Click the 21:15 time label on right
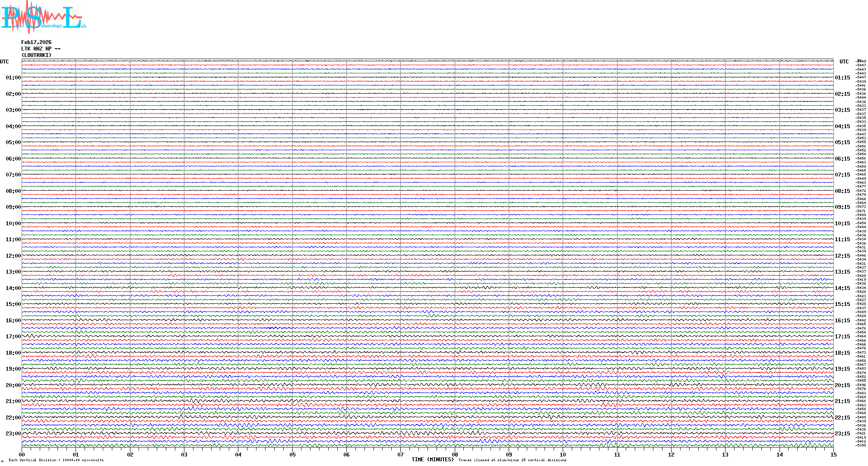Viewport: 868px width, 466px height. pyautogui.click(x=842, y=401)
